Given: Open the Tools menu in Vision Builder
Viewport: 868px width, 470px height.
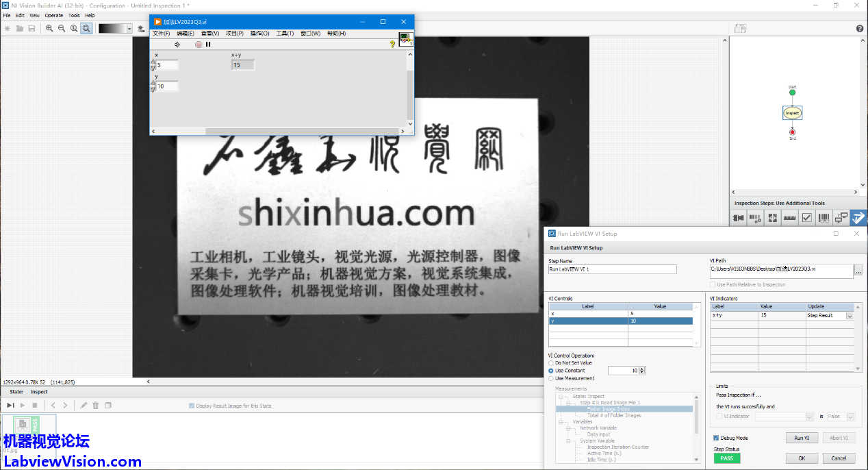Looking at the screenshot, I should click(74, 15).
